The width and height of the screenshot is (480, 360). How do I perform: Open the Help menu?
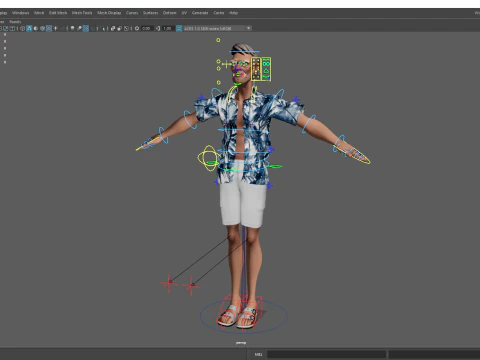pyautogui.click(x=233, y=13)
